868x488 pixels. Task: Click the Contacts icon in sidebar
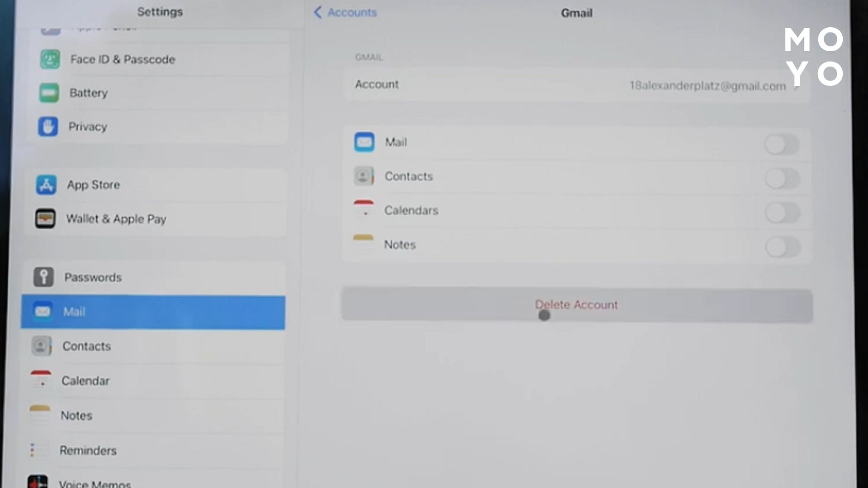pyautogui.click(x=42, y=346)
